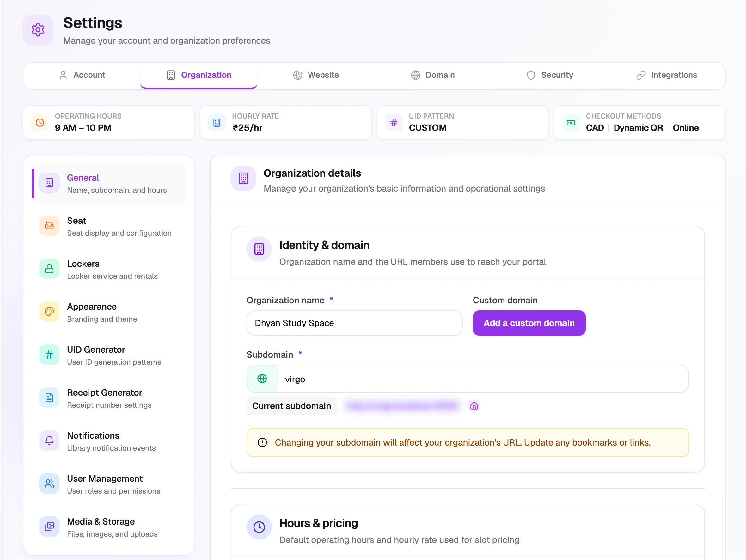Image resolution: width=746 pixels, height=560 pixels.
Task: Click the Identity & domain building icon
Action: click(x=259, y=249)
